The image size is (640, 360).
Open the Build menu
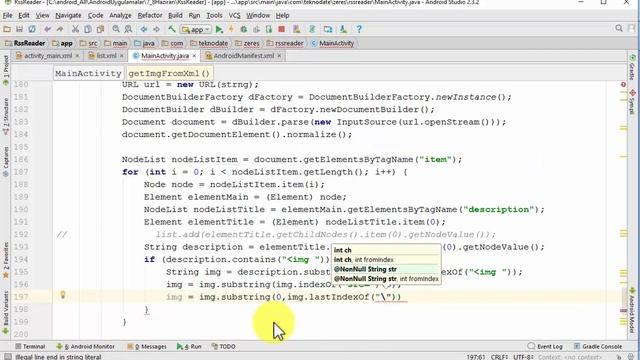[175, 16]
